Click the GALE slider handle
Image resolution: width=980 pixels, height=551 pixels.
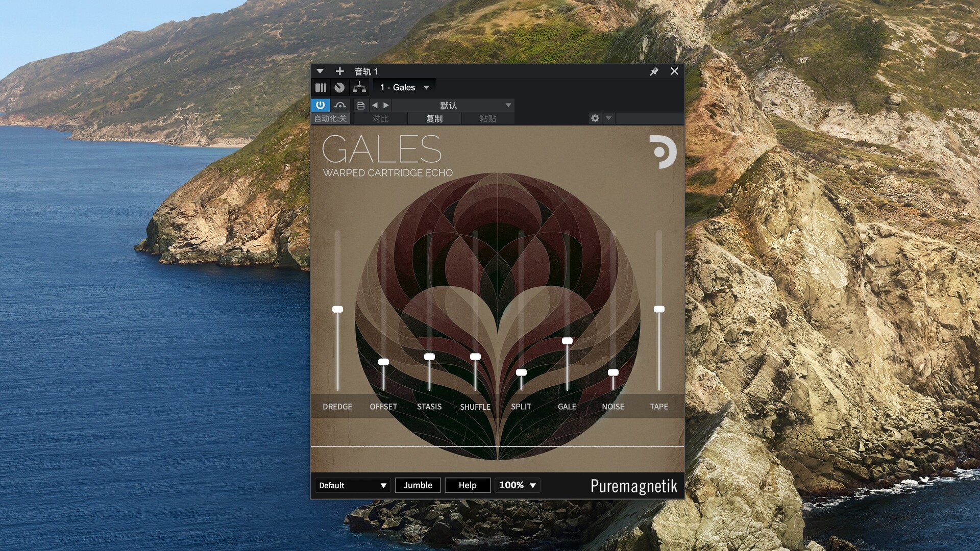point(567,341)
